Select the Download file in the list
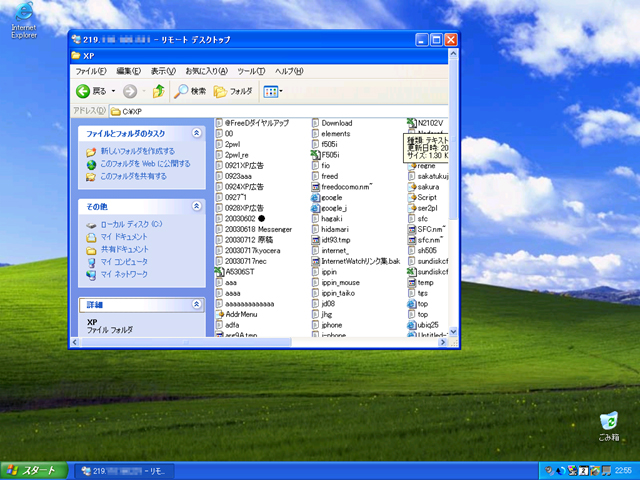The image size is (640, 480). tap(336, 122)
